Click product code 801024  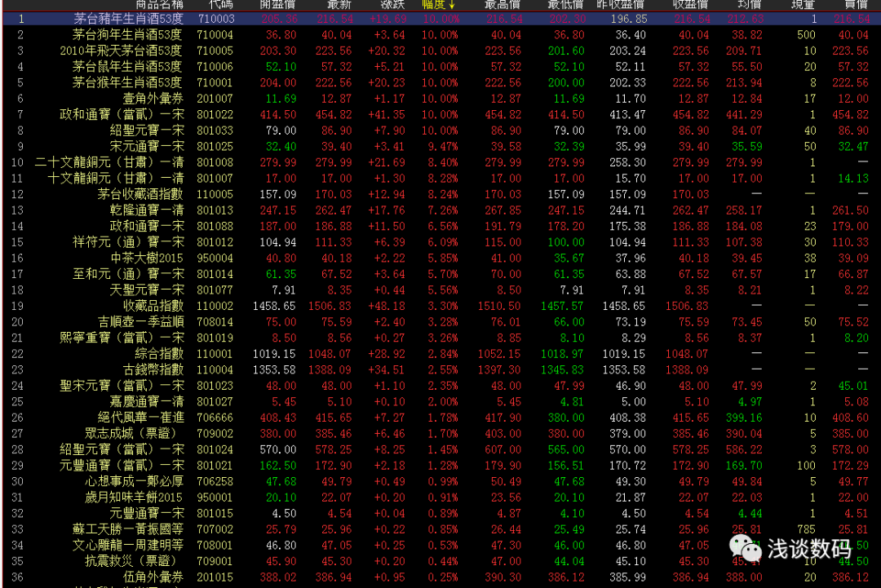(x=215, y=450)
